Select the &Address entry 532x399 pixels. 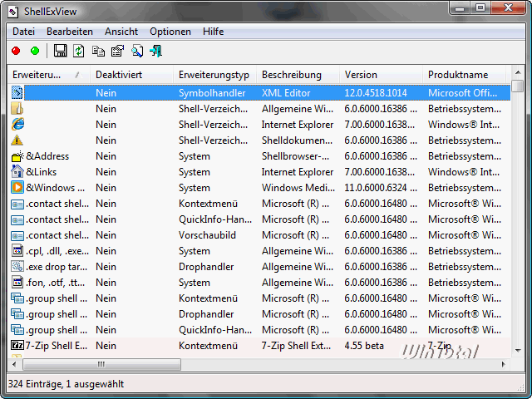click(47, 156)
